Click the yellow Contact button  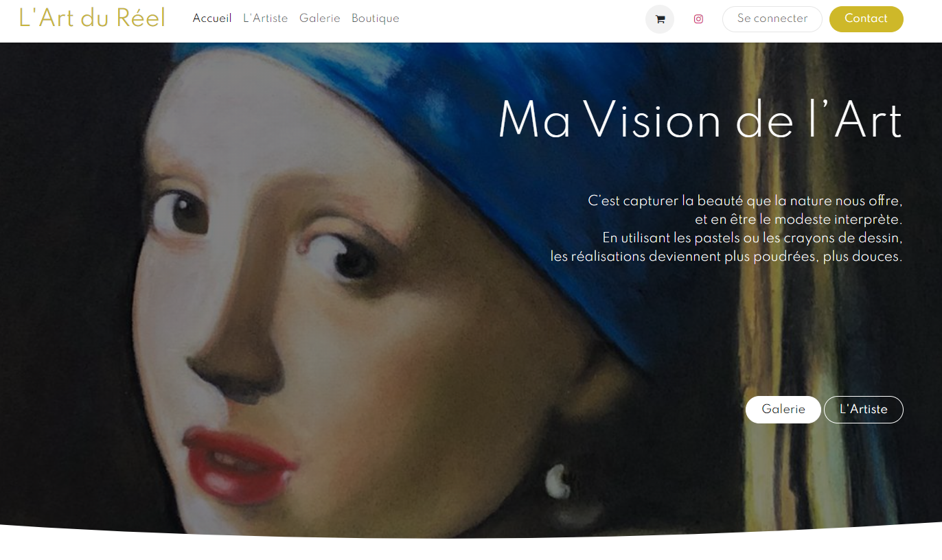pos(866,19)
